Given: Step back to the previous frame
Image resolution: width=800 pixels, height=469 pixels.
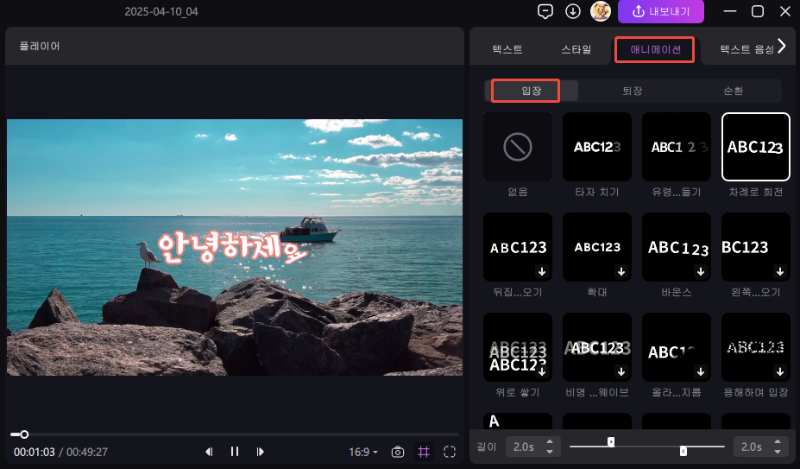Looking at the screenshot, I should click(x=209, y=452).
